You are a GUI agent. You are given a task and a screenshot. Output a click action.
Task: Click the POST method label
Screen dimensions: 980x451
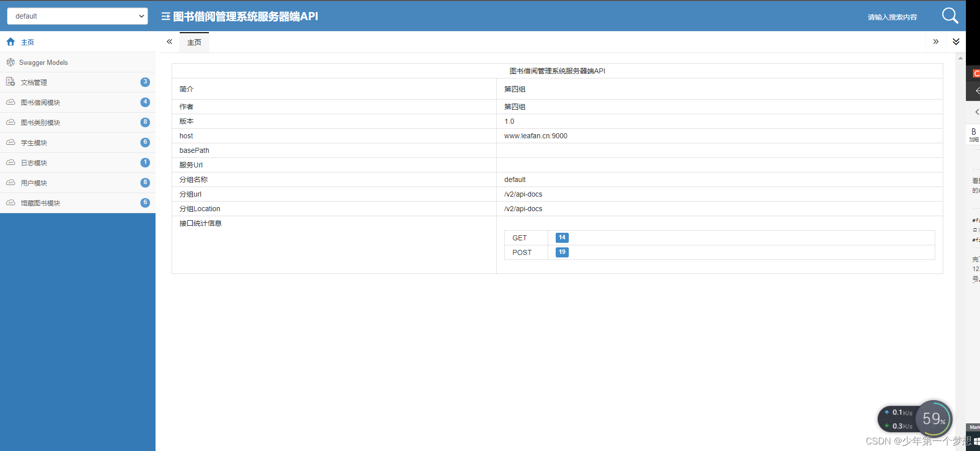click(522, 252)
